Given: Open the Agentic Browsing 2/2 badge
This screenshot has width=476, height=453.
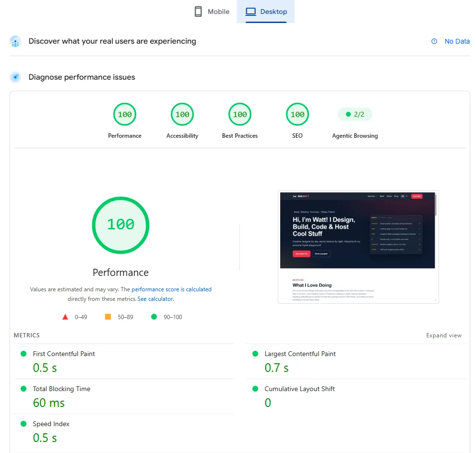Looking at the screenshot, I should click(x=355, y=115).
